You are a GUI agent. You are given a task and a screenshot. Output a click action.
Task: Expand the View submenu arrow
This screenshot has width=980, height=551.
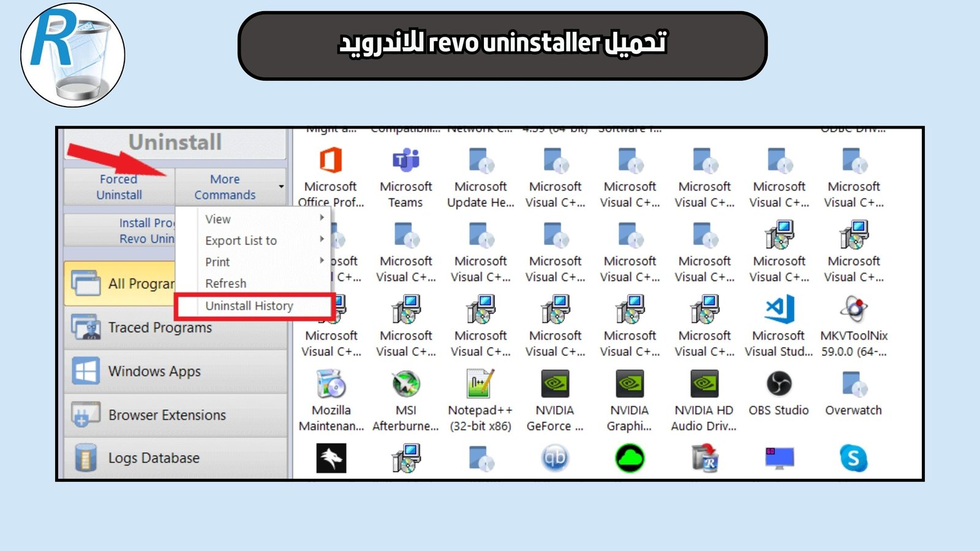(322, 218)
